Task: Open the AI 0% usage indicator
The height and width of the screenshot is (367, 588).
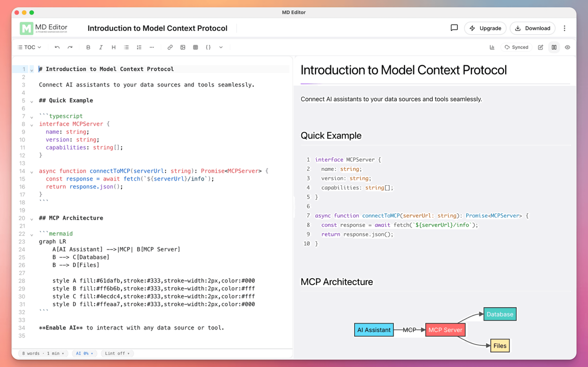Action: point(84,353)
